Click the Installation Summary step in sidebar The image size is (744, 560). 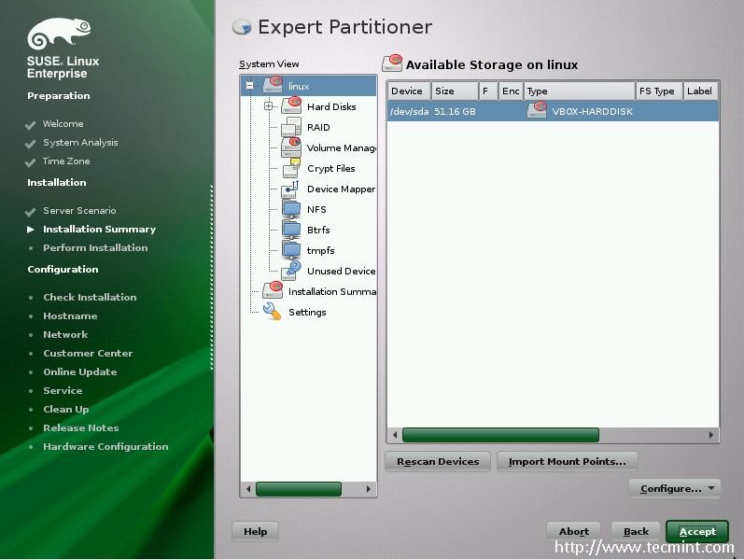tap(99, 230)
